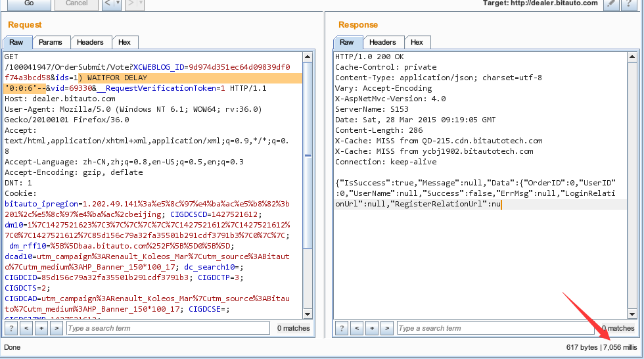Viewport: 644px width, 359px height.
Task: Open response search options plus button
Action: [372, 328]
